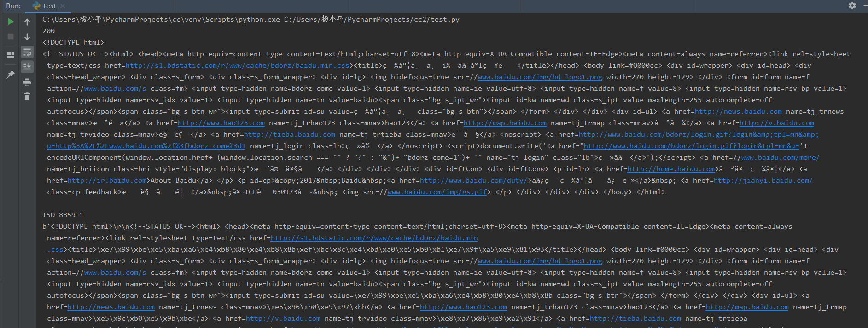Screen dimensions: 868x328
Task: Open the www.baidu.com/img/gs.gif link
Action: [x=437, y=192]
